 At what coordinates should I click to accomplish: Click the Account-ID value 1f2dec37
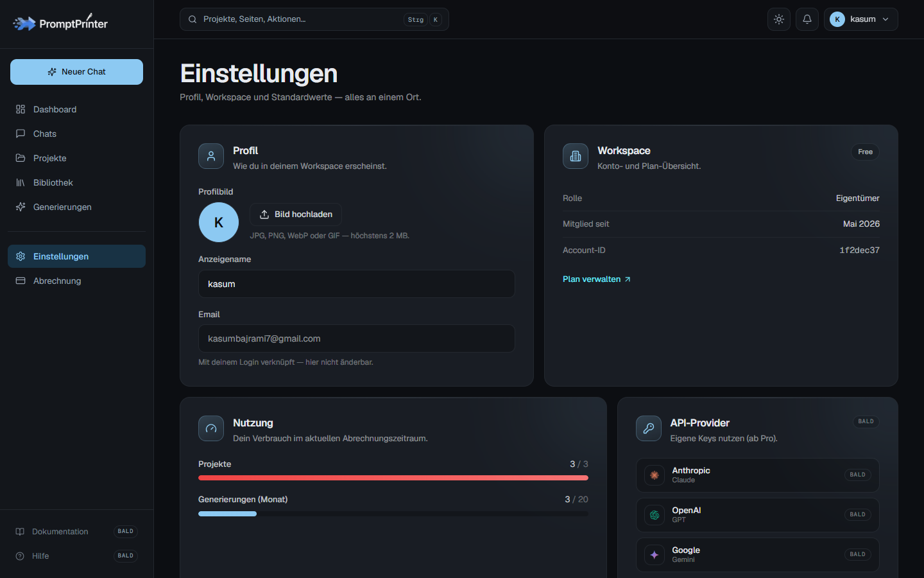click(859, 250)
